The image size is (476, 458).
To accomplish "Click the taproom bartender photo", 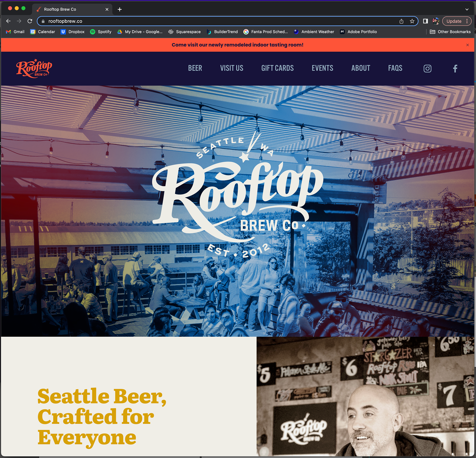I will point(365,396).
